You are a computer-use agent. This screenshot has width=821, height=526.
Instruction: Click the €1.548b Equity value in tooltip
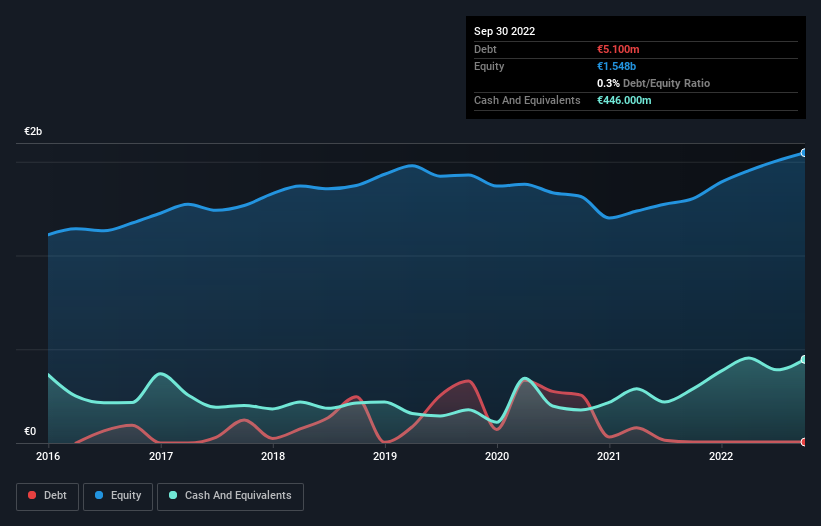pos(616,66)
